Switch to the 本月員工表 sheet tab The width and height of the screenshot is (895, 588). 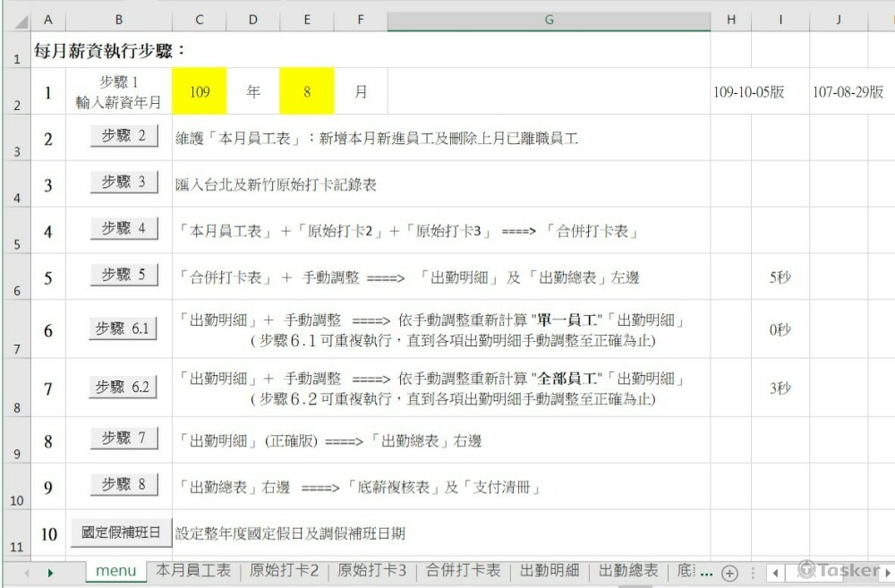coord(193,571)
